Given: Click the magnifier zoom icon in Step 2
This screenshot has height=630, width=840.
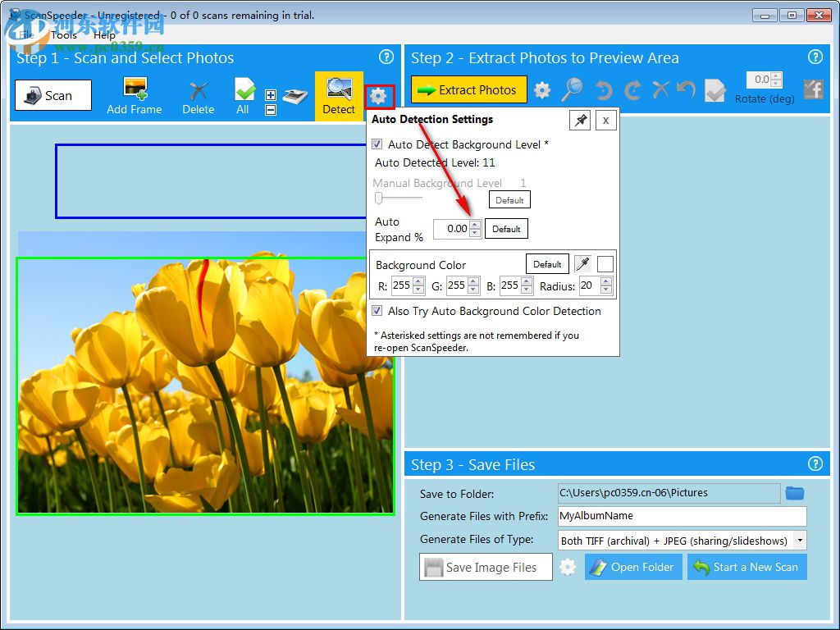Looking at the screenshot, I should point(572,89).
